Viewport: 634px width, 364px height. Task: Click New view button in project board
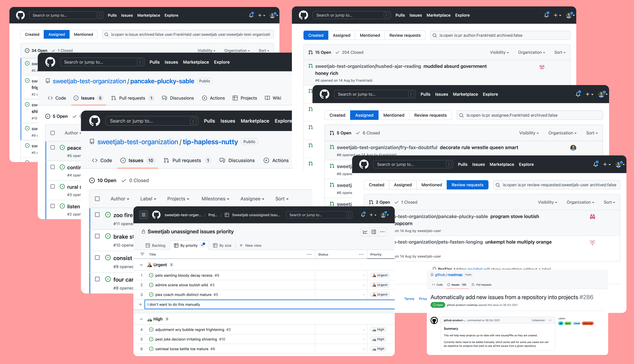point(250,246)
